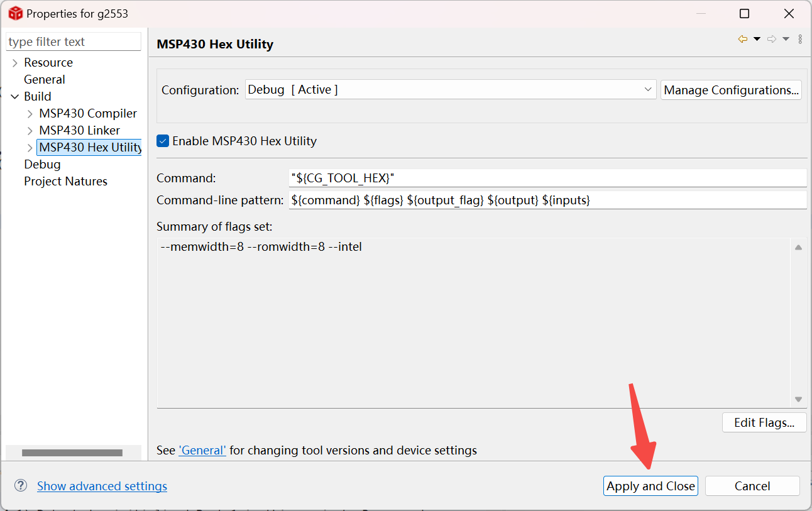Click Apply and Close button
Screen dimensions: 812x511
[x=650, y=486]
